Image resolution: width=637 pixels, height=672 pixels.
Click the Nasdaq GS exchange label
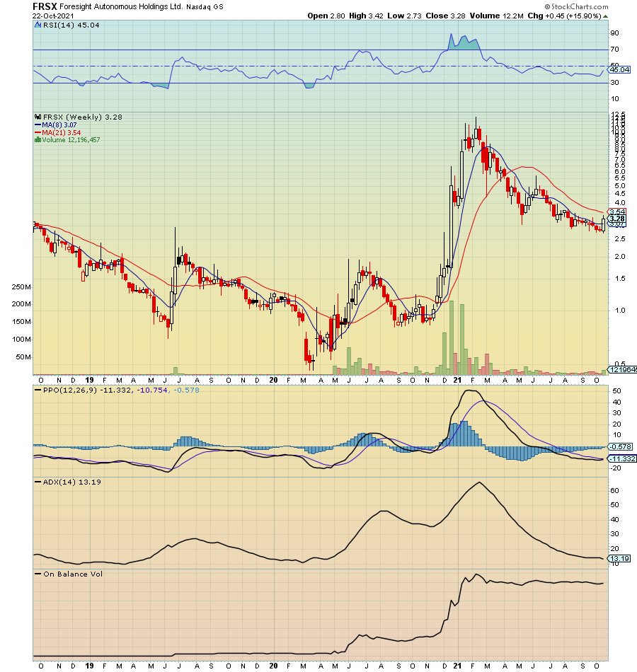pyautogui.click(x=205, y=7)
